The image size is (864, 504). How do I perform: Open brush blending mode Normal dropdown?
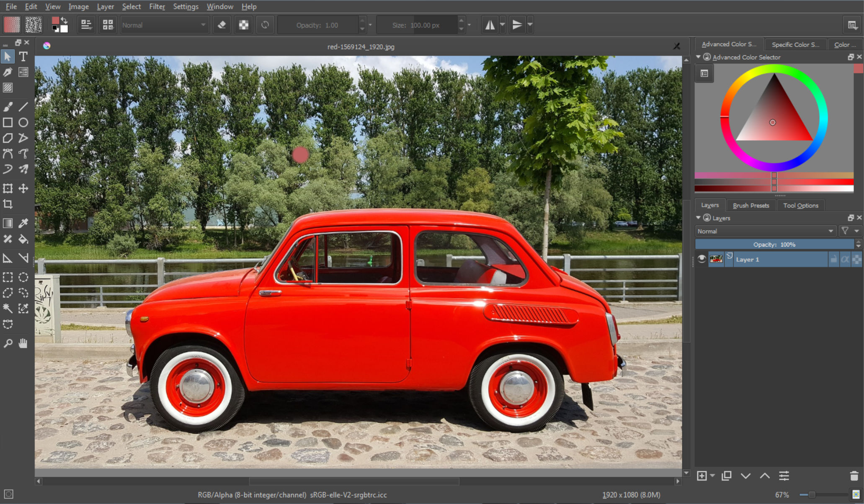[x=164, y=25]
